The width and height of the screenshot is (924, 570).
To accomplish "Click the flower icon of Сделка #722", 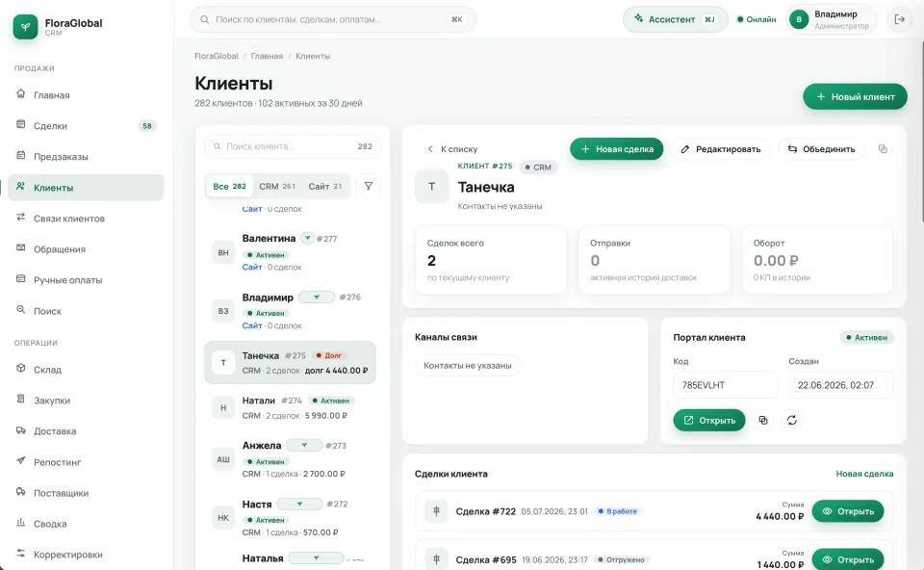I will 437,511.
